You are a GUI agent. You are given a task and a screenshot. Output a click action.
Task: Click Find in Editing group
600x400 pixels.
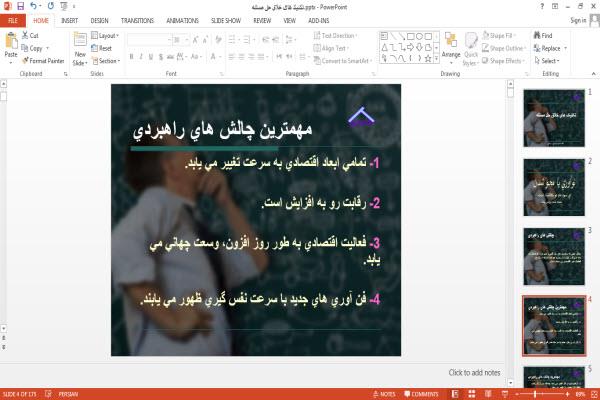pyautogui.click(x=543, y=36)
